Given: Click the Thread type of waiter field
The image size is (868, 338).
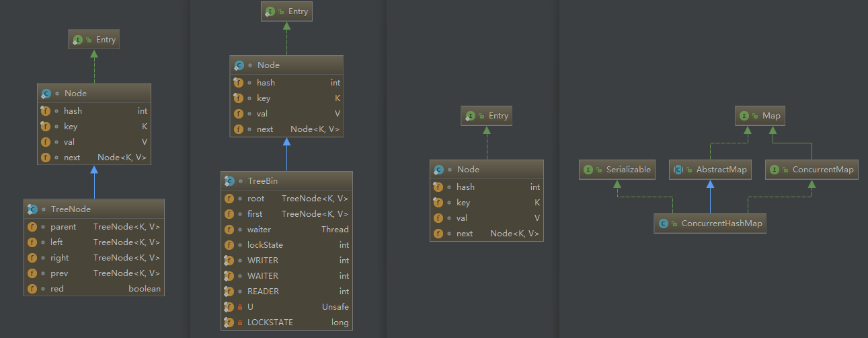Looking at the screenshot, I should click(x=335, y=230).
